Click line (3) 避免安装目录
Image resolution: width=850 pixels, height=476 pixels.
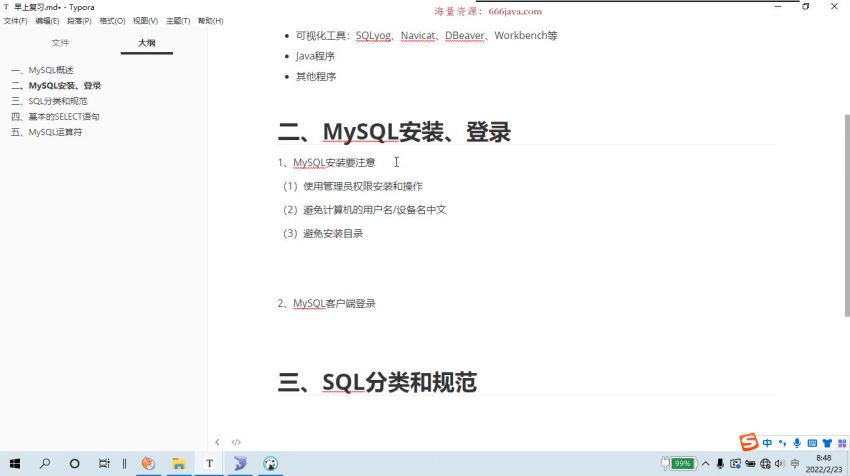tap(323, 233)
